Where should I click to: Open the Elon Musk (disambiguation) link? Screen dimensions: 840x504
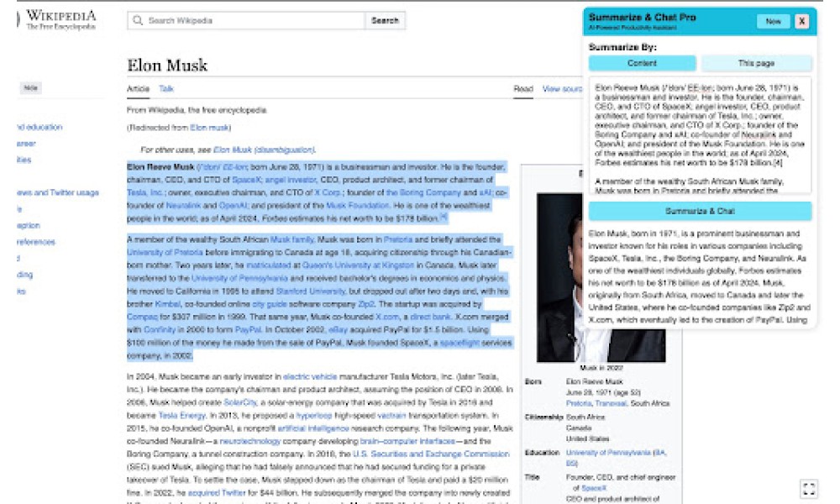click(x=264, y=150)
